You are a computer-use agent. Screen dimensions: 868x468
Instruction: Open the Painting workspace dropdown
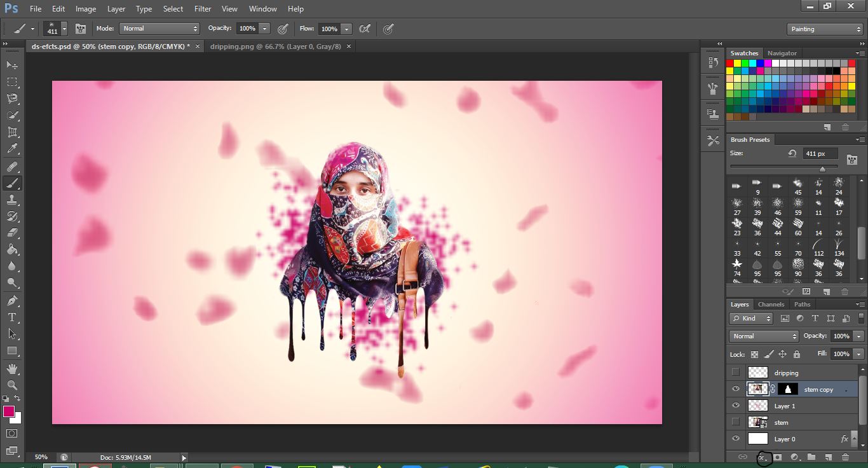[825, 29]
